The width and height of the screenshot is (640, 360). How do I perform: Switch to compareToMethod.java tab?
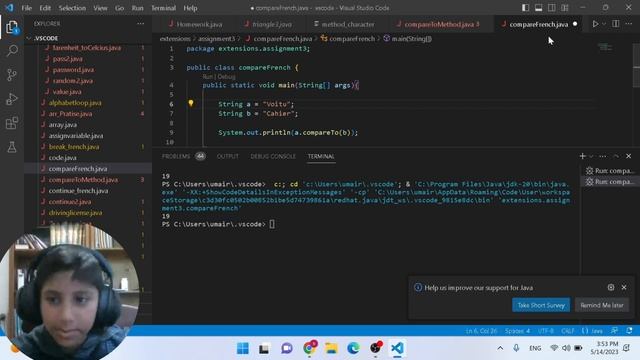pos(439,24)
